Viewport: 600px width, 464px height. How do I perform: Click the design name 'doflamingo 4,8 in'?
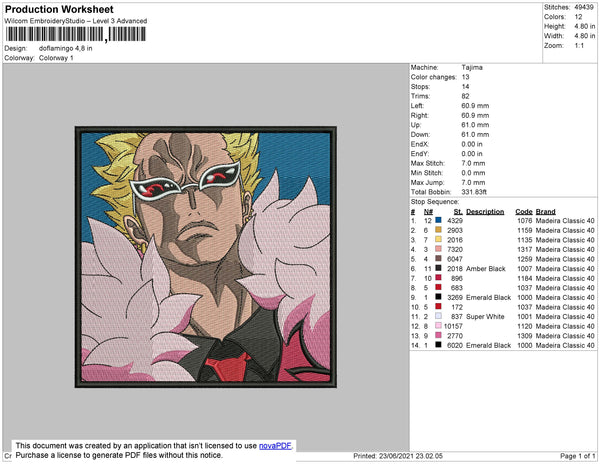tap(65, 49)
